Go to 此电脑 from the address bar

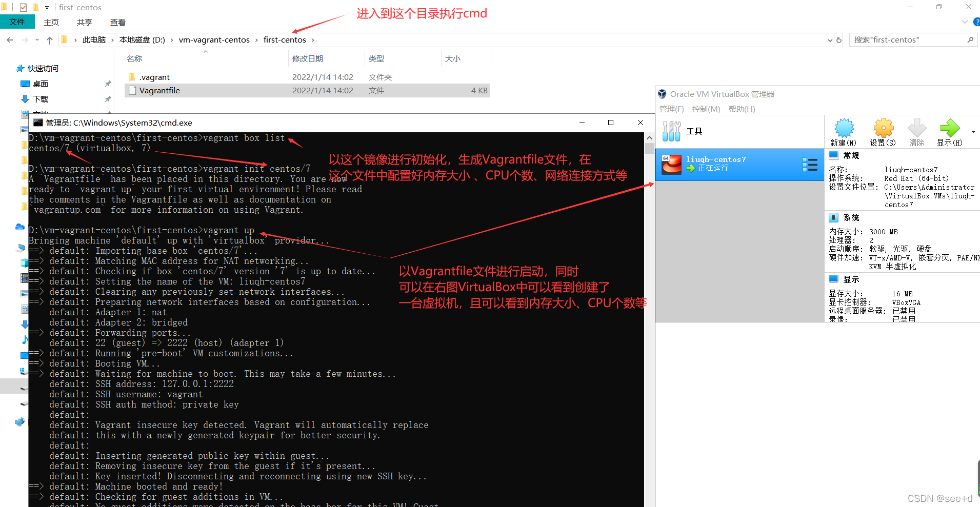tap(94, 39)
